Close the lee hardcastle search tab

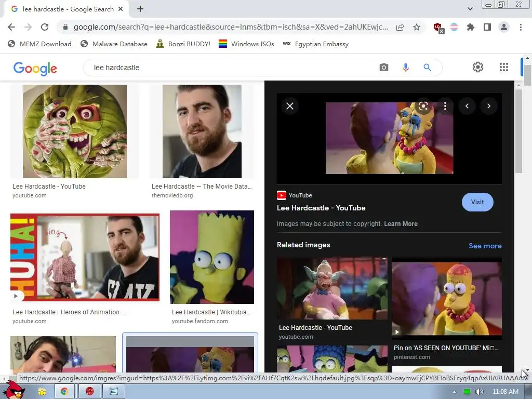(121, 9)
